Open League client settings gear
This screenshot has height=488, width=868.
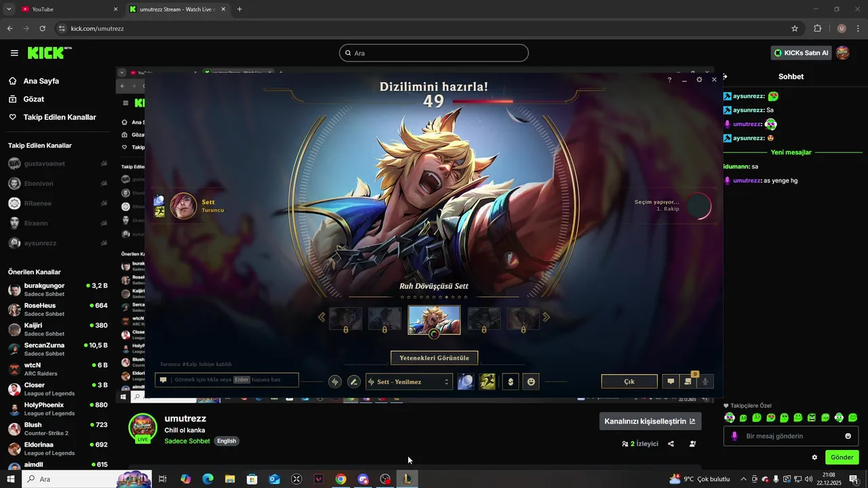tap(699, 80)
